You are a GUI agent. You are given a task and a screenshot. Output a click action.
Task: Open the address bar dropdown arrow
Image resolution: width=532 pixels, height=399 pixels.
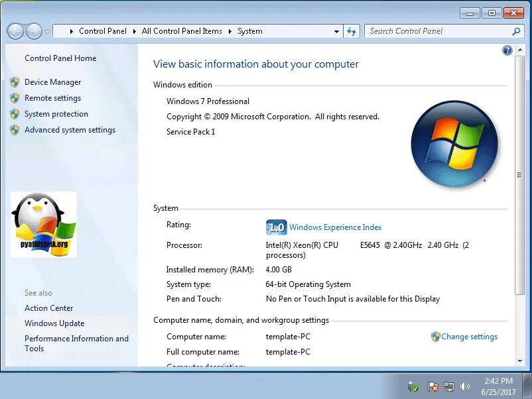pos(336,30)
